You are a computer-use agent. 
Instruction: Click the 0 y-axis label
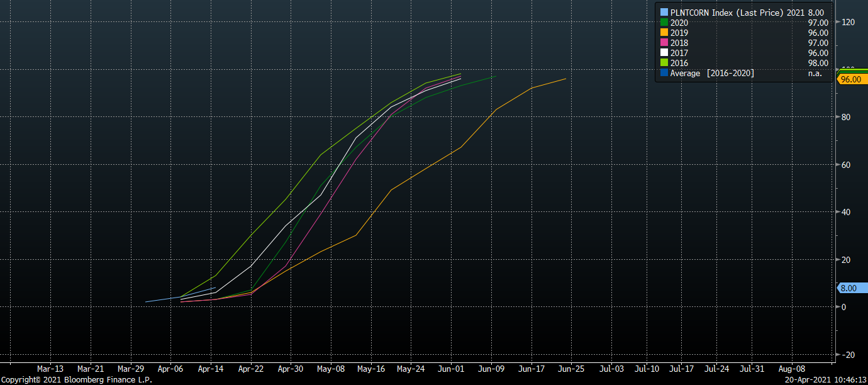click(x=843, y=307)
